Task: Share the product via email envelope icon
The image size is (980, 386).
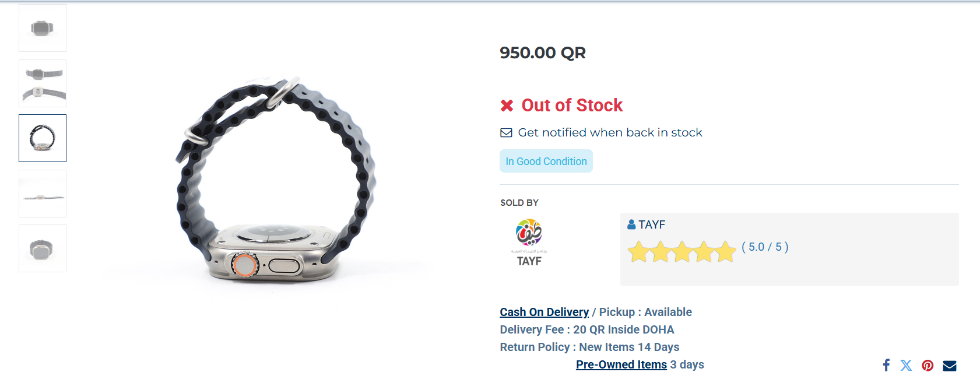Action: pos(949,365)
